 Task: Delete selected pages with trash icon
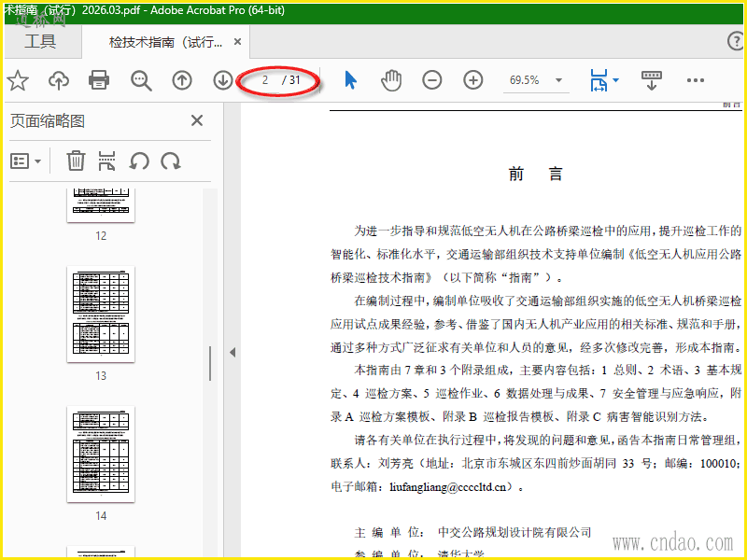(x=76, y=161)
